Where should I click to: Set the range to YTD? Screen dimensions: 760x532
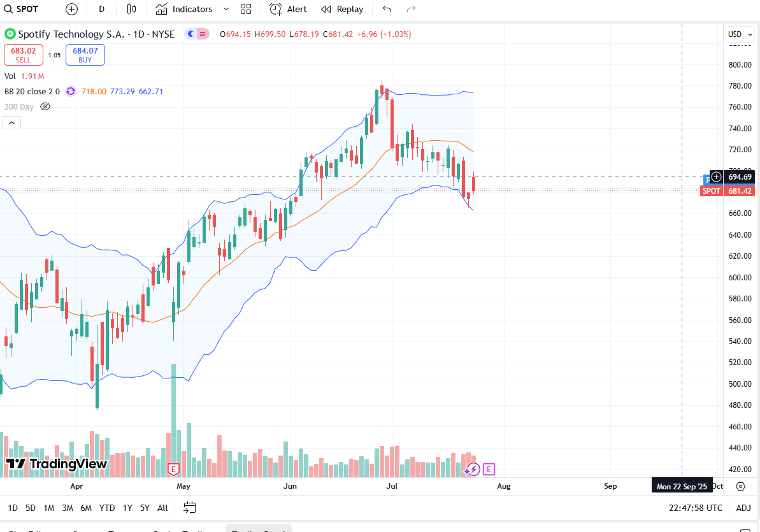point(107,508)
